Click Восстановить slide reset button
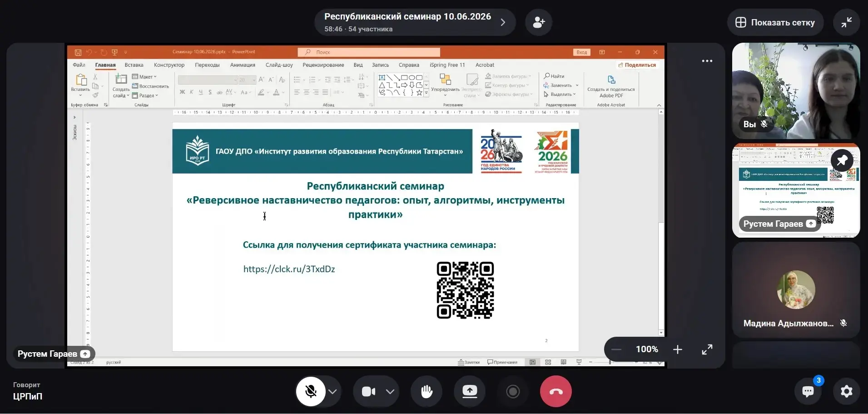The image size is (868, 414). pyautogui.click(x=150, y=86)
